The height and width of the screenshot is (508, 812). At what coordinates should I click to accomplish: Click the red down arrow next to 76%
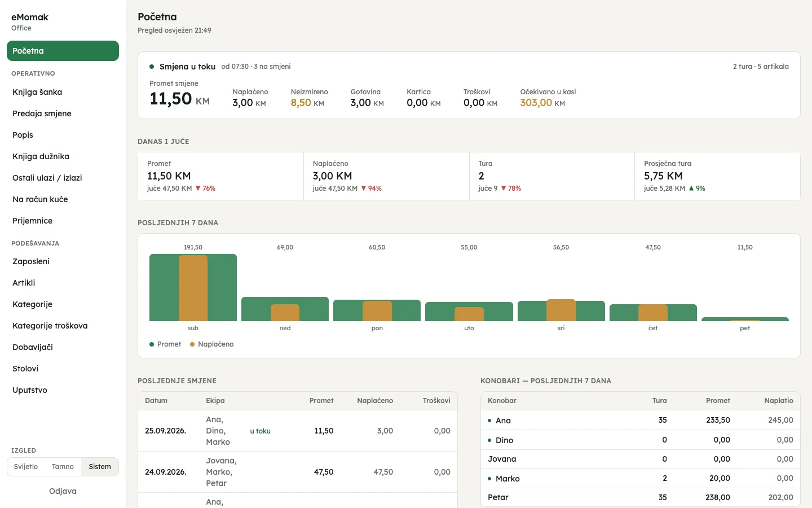point(198,189)
